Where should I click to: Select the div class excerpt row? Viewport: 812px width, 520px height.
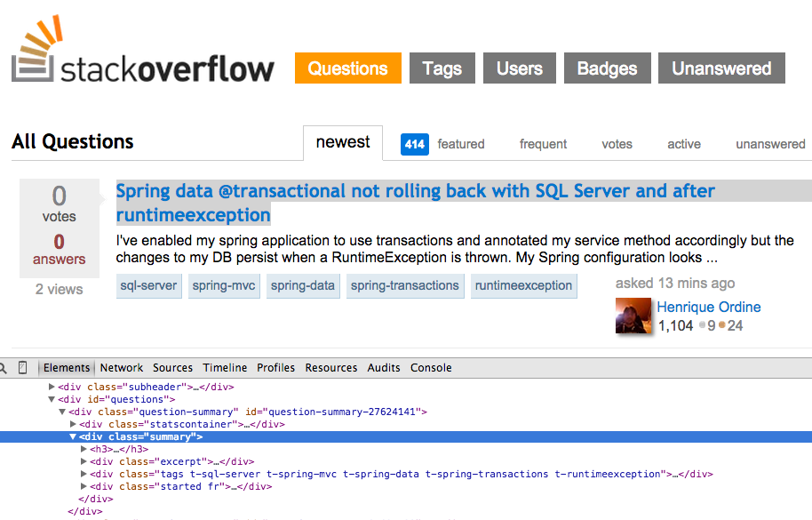[406, 461]
